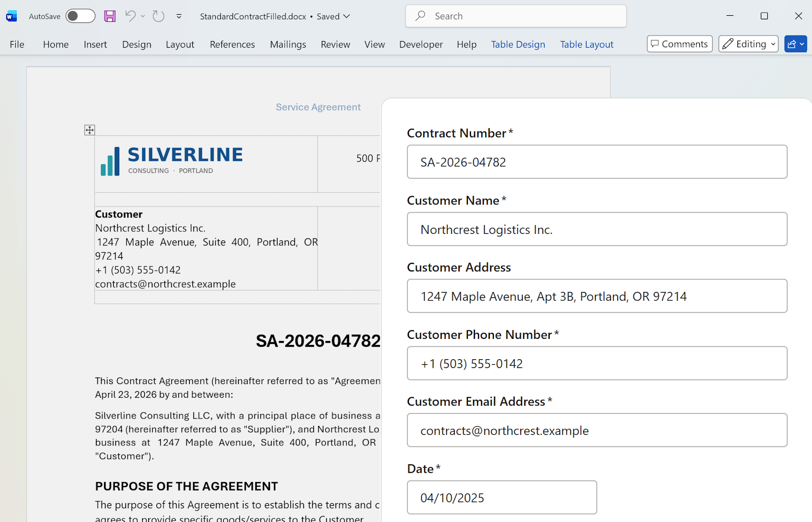812x522 pixels.
Task: Open the Undo history dropdown arrow
Action: click(x=143, y=16)
